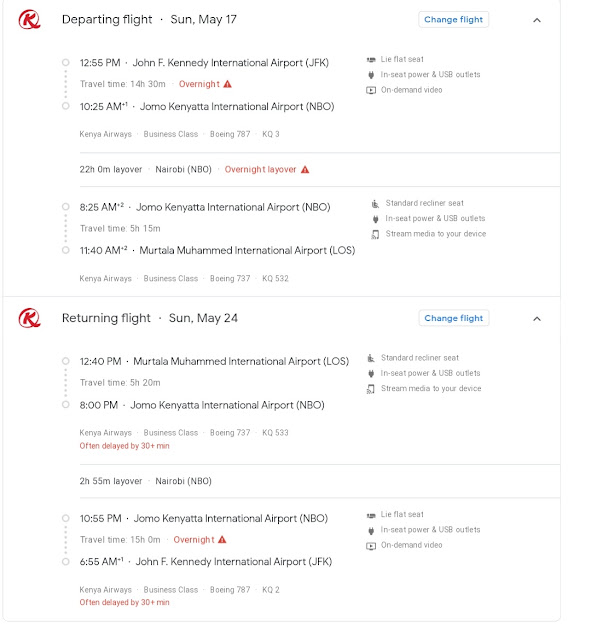591x640 pixels.
Task: Click the Overnight layover warning triangle icon
Action: tap(305, 169)
